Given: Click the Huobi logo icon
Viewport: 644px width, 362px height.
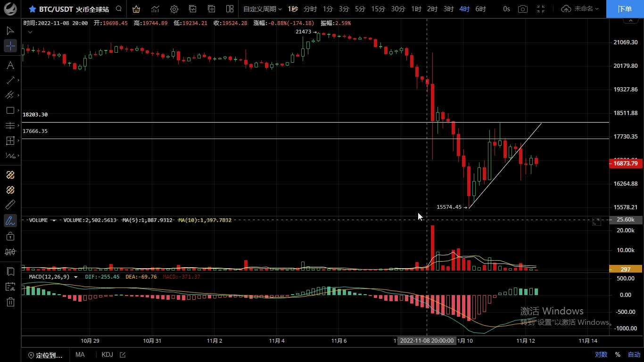Looking at the screenshot, I should tap(10, 9).
